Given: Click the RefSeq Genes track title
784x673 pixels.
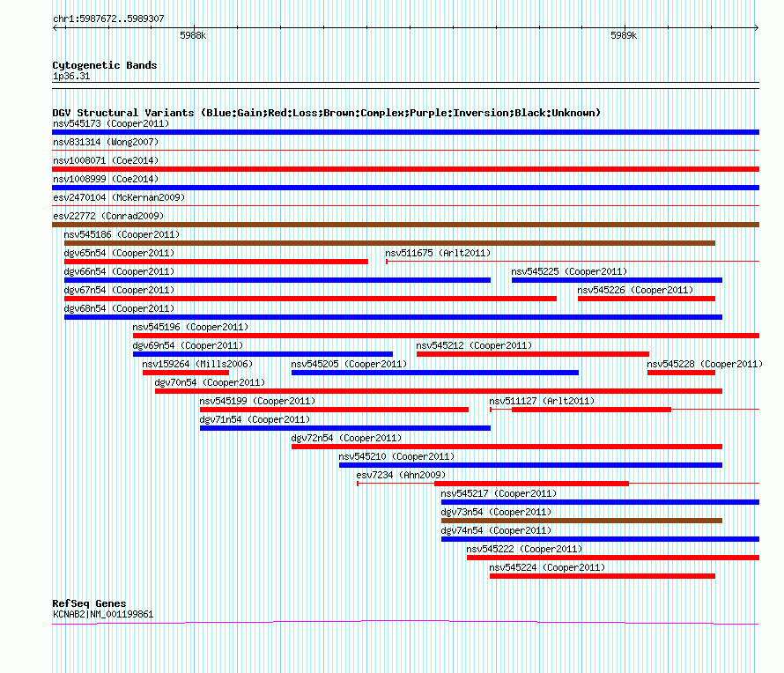Looking at the screenshot, I should click(x=89, y=603).
